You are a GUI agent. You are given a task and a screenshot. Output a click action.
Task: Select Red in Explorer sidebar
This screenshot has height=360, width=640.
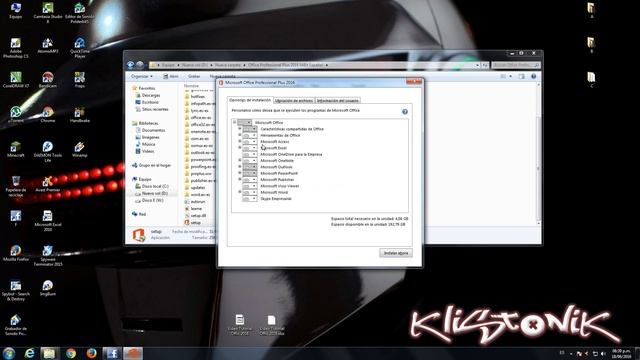tap(139, 214)
